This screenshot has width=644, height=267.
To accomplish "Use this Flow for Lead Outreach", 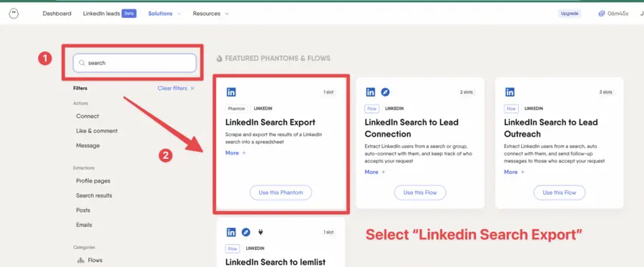I will click(560, 193).
